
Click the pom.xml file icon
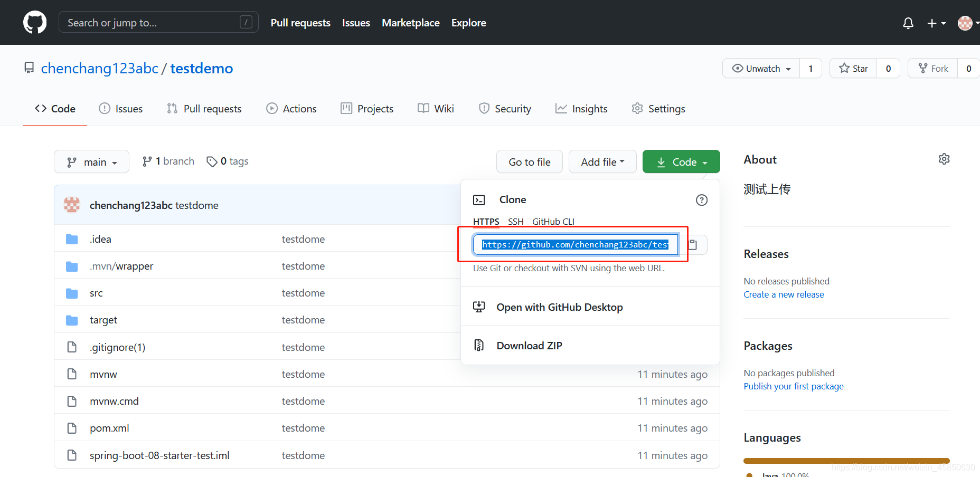(x=72, y=428)
